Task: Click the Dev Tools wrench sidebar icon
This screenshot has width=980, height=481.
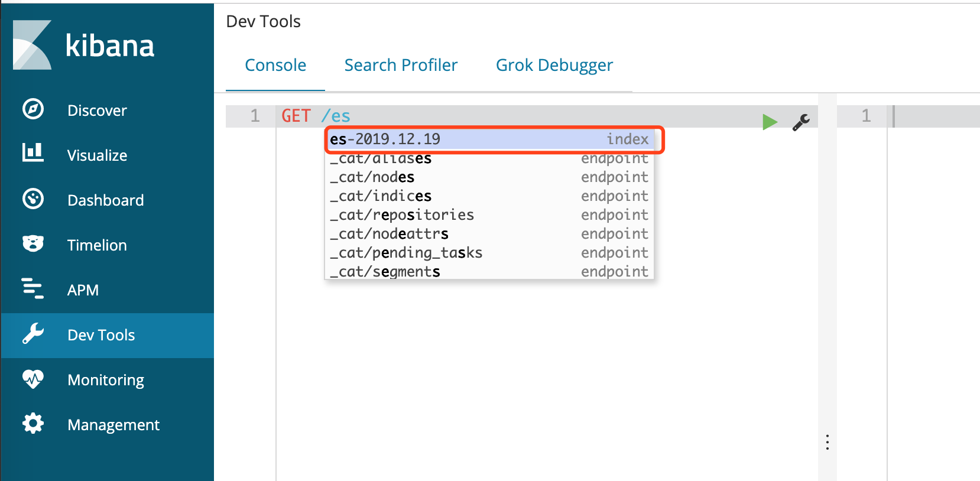Action: pyautogui.click(x=33, y=334)
